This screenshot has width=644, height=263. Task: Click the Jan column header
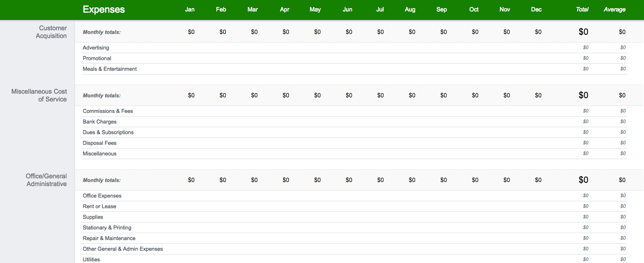[x=190, y=9]
